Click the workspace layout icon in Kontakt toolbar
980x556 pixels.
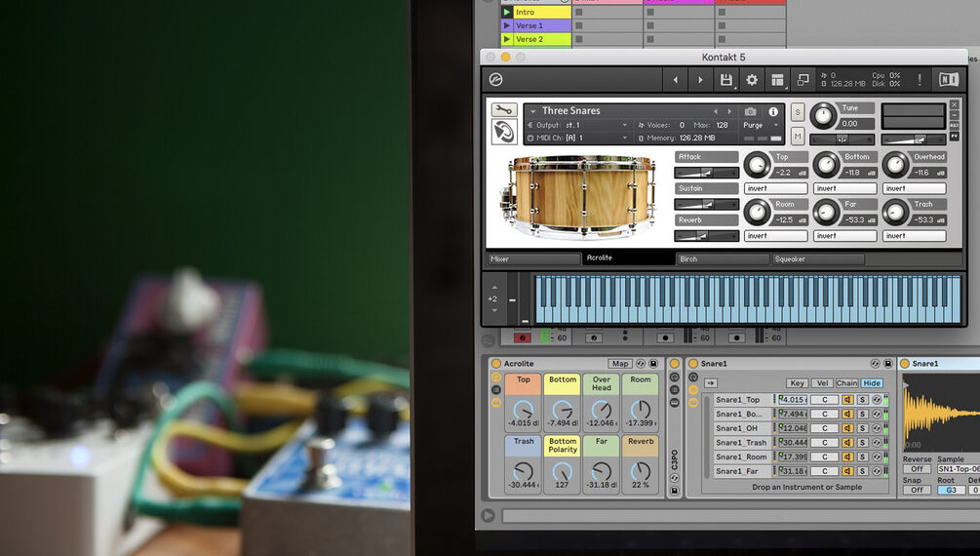[777, 80]
